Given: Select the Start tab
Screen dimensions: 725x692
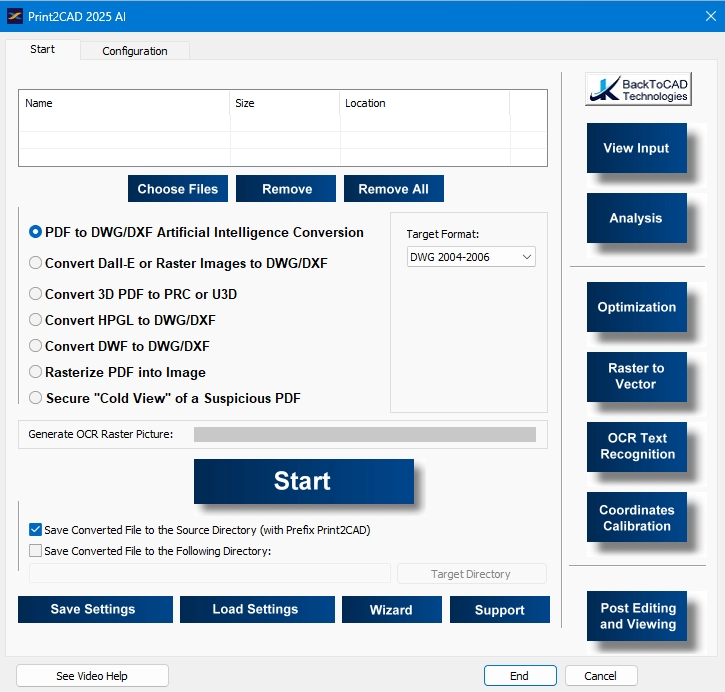Looking at the screenshot, I should 42,49.
